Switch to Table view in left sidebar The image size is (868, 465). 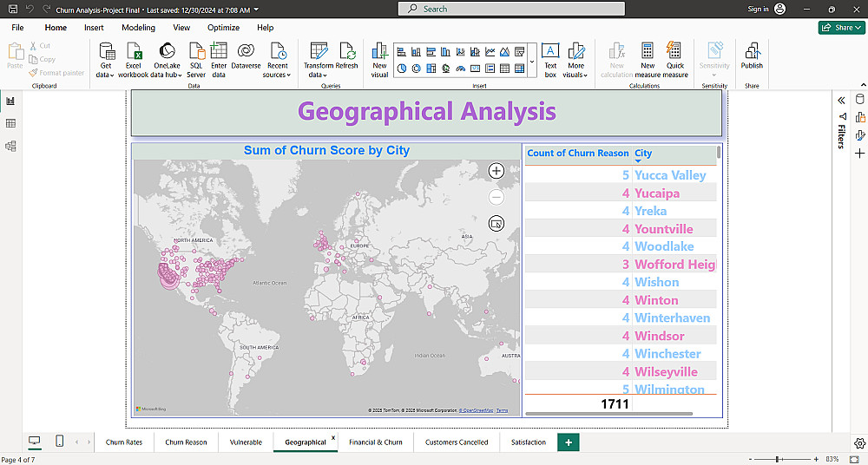(x=10, y=123)
